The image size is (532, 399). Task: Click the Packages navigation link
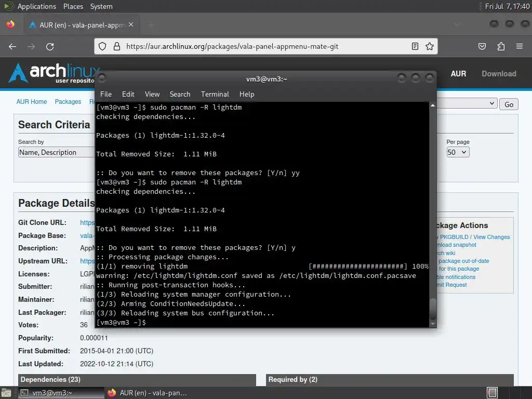(68, 102)
